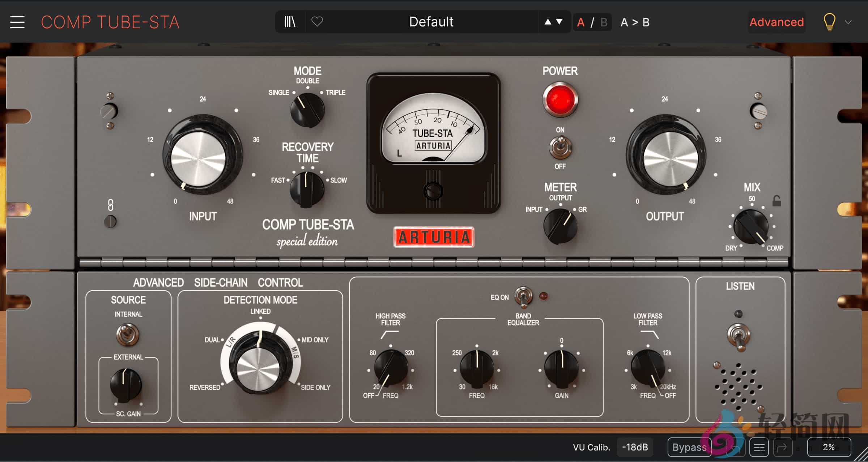Click the MIX padlock lock icon
The width and height of the screenshot is (868, 462).
776,201
